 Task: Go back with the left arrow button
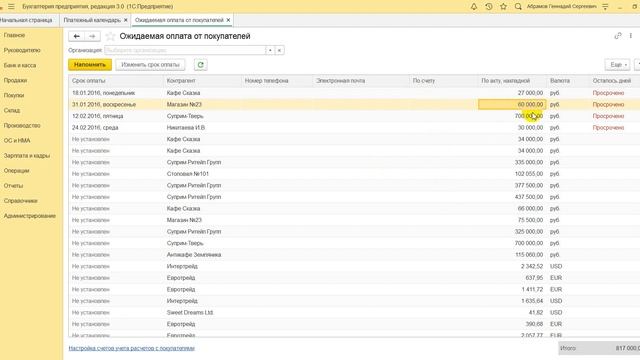click(x=76, y=36)
